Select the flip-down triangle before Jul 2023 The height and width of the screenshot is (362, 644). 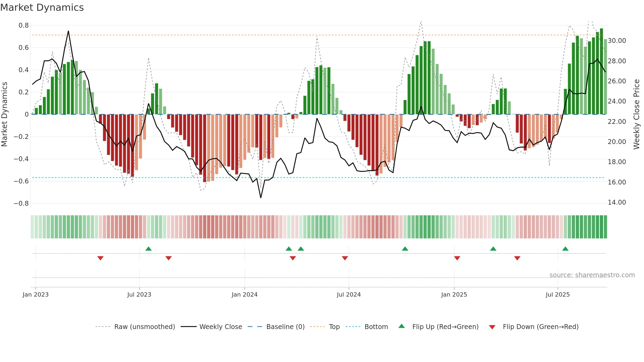point(100,258)
